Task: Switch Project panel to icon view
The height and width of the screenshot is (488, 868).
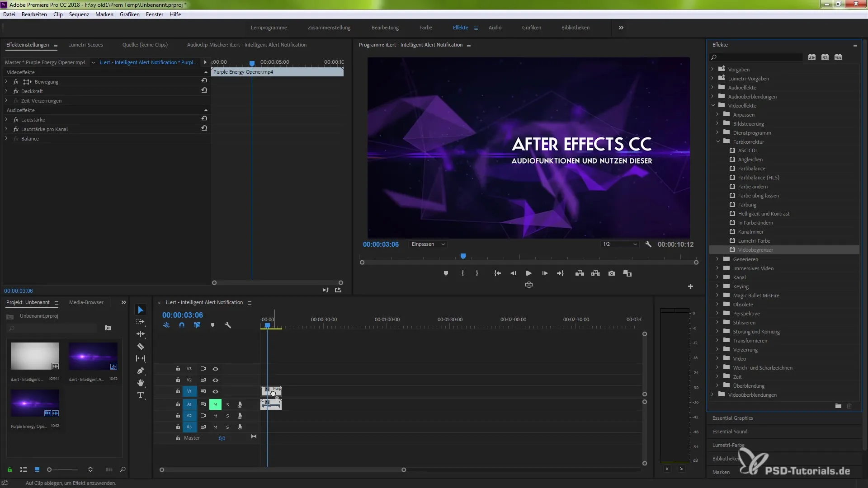Action: click(x=37, y=469)
